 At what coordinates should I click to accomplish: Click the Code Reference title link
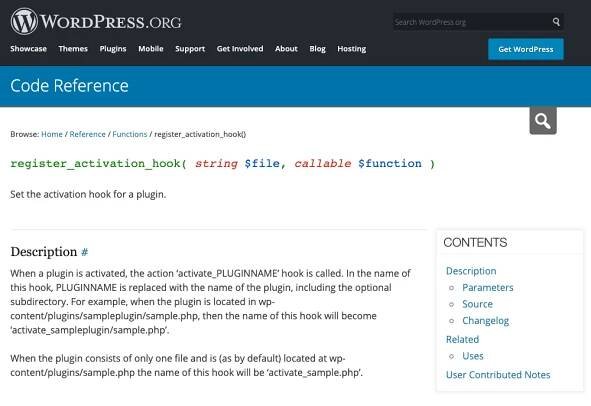(x=69, y=86)
